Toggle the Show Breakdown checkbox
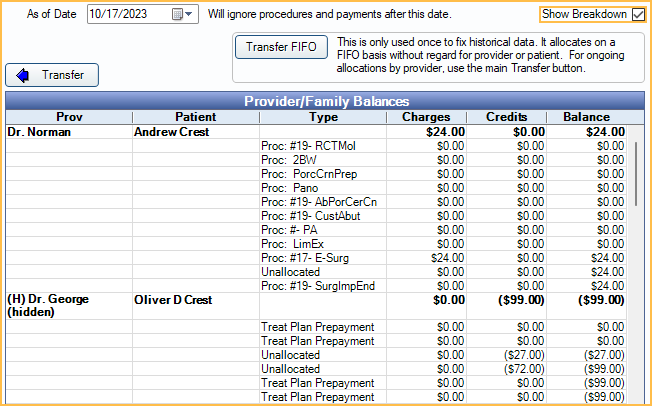Screen dimensions: 652x406 tap(639, 14)
